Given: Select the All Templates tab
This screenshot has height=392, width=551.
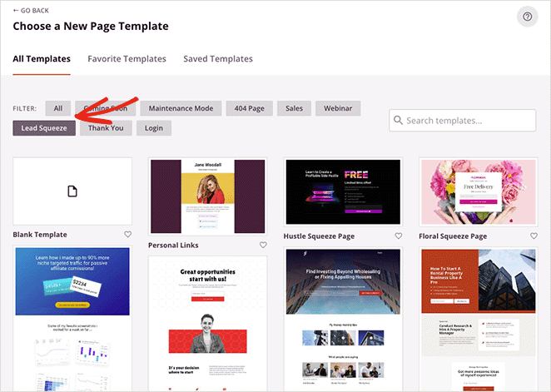Looking at the screenshot, I should (x=42, y=59).
